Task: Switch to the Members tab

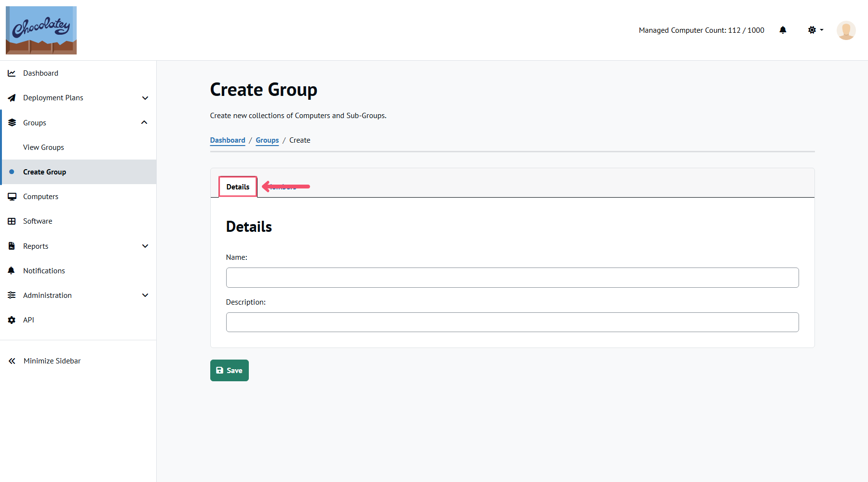Action: coord(283,187)
